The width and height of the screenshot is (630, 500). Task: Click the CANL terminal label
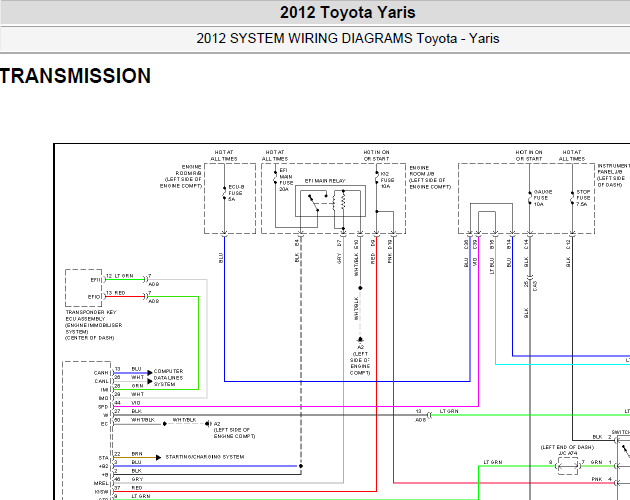[101, 381]
